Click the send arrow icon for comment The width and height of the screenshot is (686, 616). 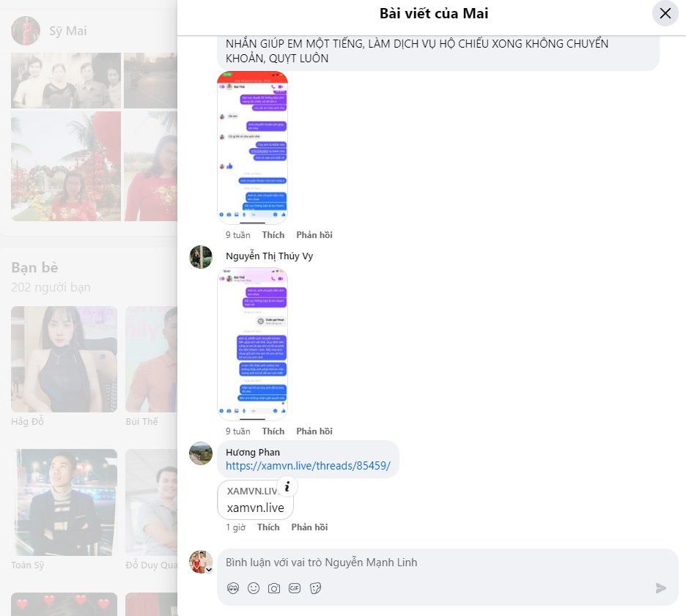[661, 588]
